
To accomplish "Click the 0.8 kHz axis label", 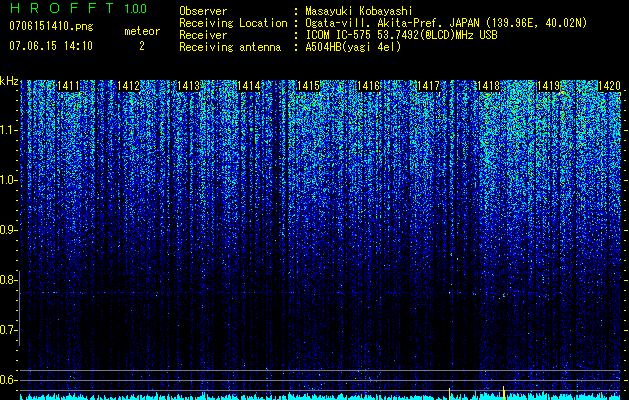I will pyautogui.click(x=7, y=280).
